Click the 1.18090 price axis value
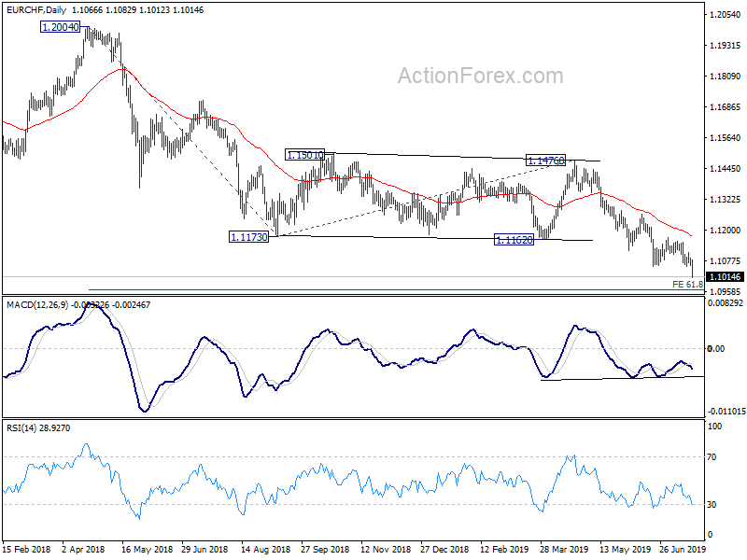747x560 pixels. tap(726, 77)
